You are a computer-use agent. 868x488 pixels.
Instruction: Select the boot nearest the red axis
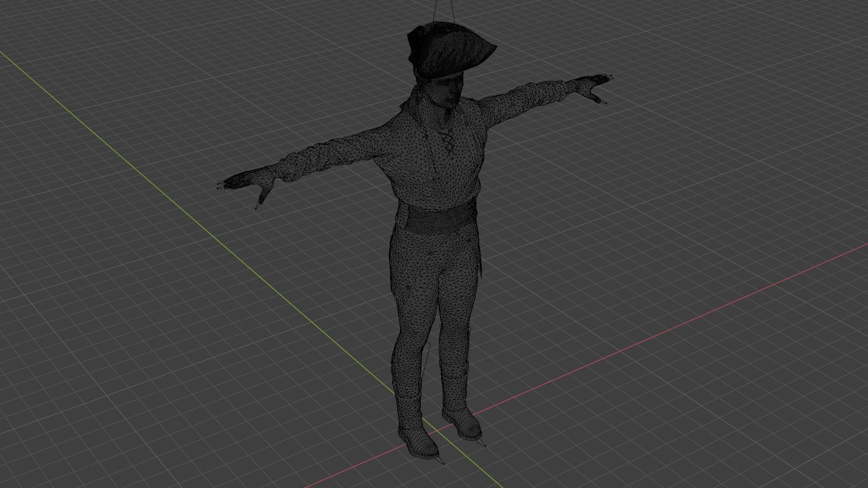point(462,424)
